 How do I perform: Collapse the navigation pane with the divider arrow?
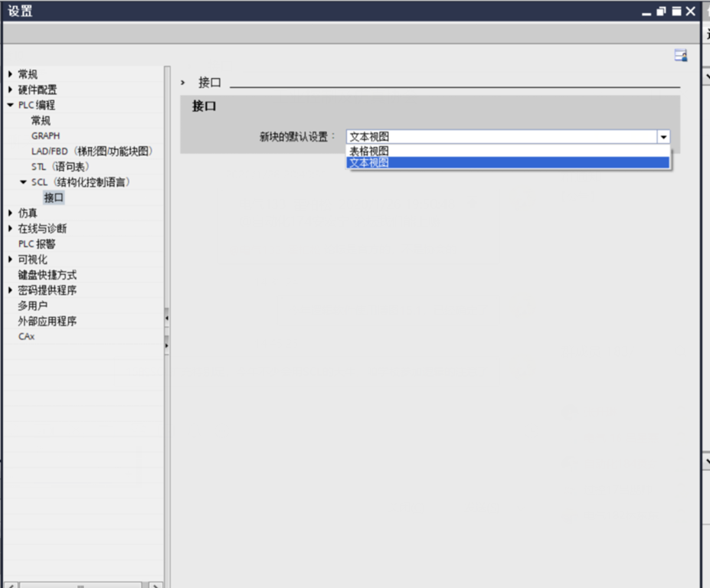(x=169, y=316)
